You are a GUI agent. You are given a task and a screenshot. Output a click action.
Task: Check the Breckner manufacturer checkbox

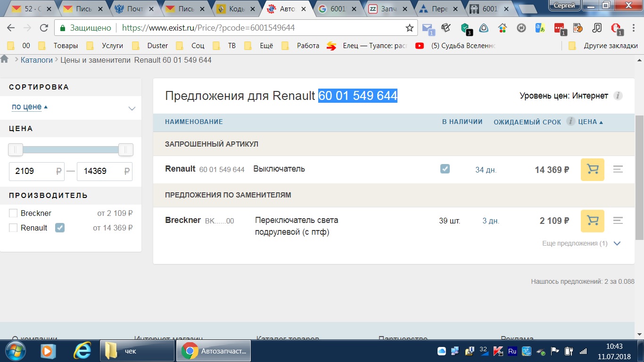13,214
